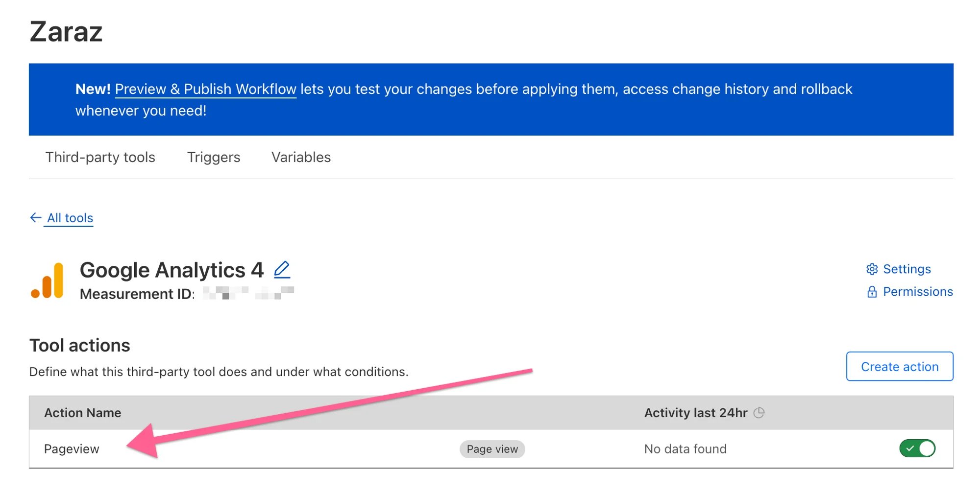Image resolution: width=980 pixels, height=494 pixels.
Task: Click the padlock icon before Permissions
Action: point(873,291)
